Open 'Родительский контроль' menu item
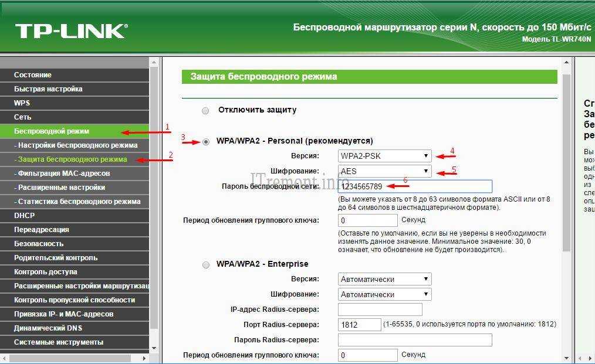The height and width of the screenshot is (364, 595). (56, 258)
